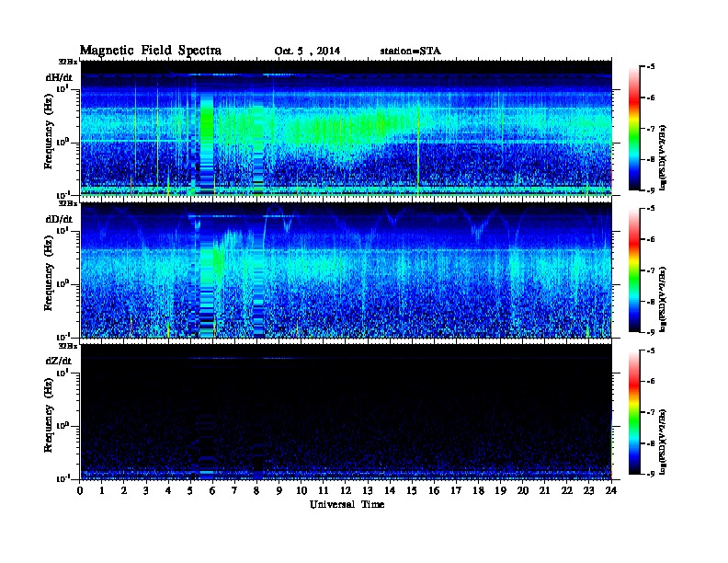Image resolution: width=728 pixels, height=563 pixels.
Task: Click hour 9 tick label on the Universal Time axis
Action: (279, 491)
